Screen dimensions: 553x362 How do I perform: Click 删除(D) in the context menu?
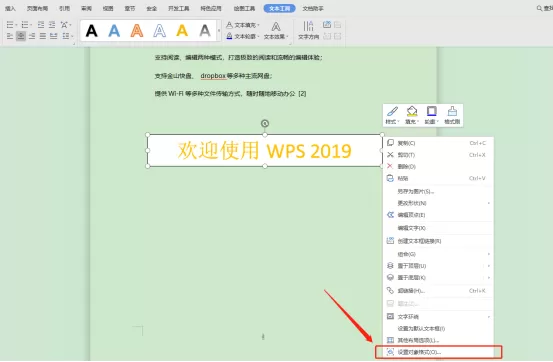(x=437, y=166)
